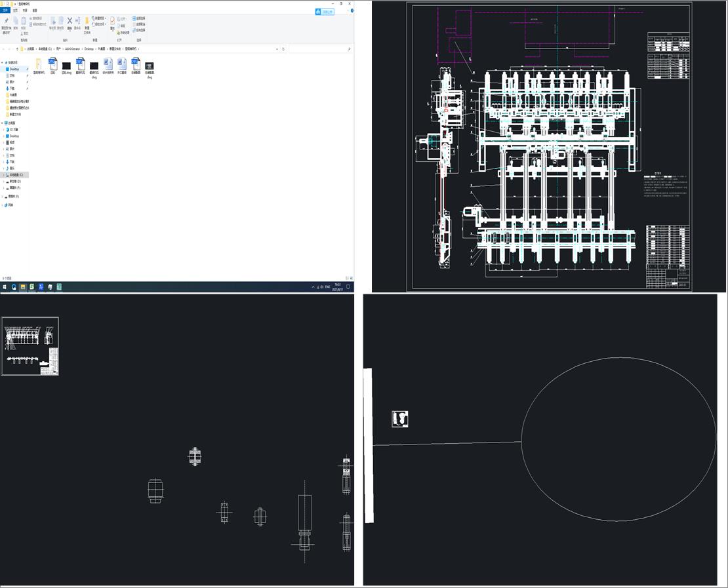Click the Windows Start button on the taskbar
728x588 pixels.
5,287
